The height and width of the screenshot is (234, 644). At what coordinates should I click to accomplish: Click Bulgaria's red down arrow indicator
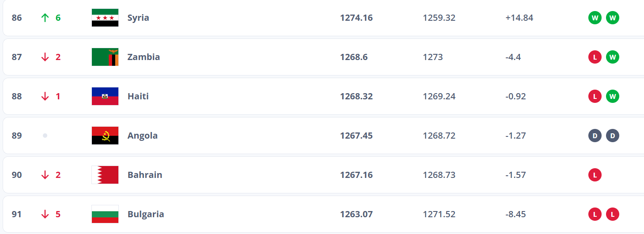coord(45,214)
